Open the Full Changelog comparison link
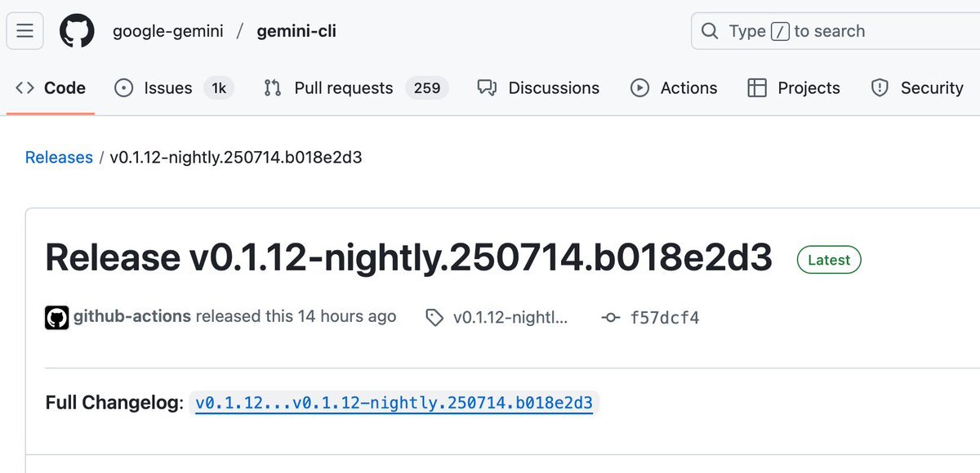The image size is (980, 473). click(x=394, y=403)
